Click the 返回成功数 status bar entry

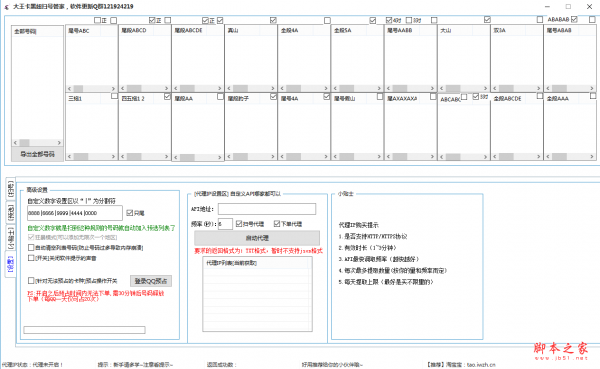[222, 365]
